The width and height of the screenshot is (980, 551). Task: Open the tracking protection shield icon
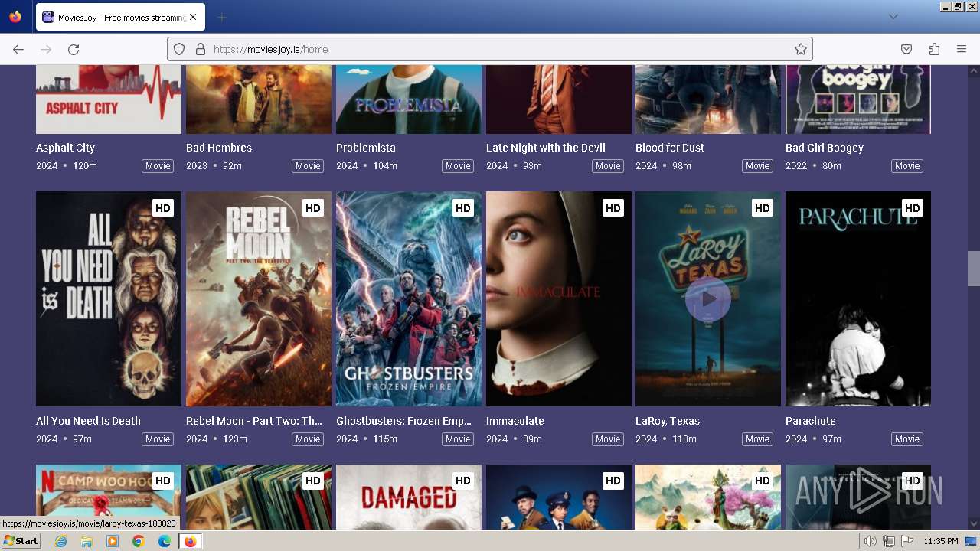pos(179,49)
